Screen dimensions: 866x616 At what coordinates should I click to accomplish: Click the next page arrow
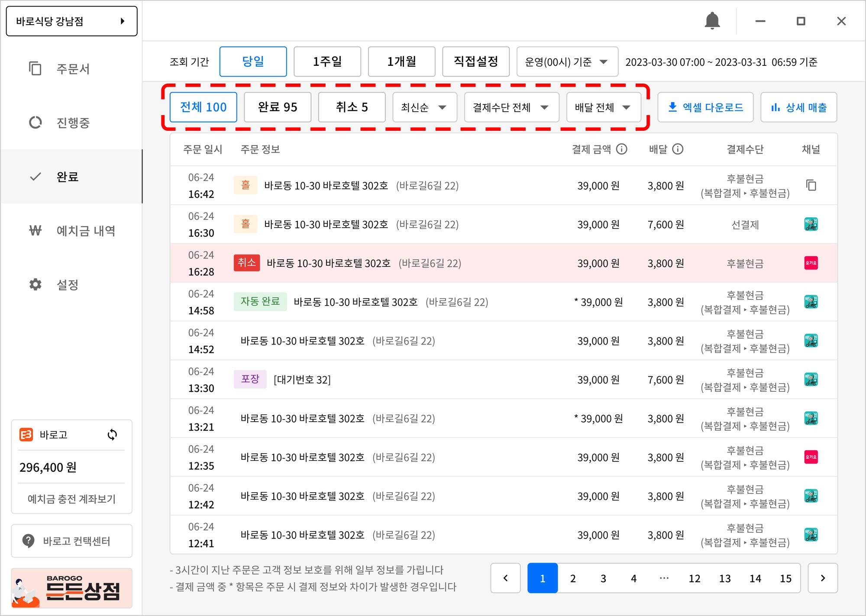coord(823,578)
